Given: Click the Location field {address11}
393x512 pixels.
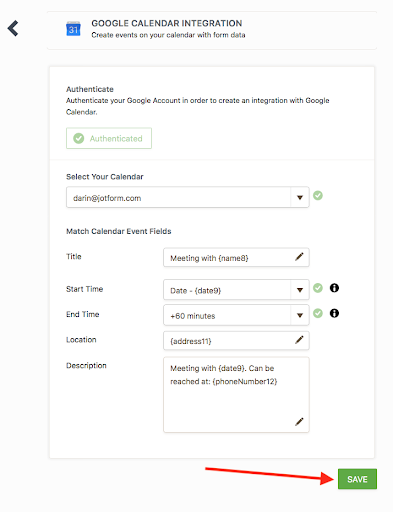Looking at the screenshot, I should (x=236, y=340).
